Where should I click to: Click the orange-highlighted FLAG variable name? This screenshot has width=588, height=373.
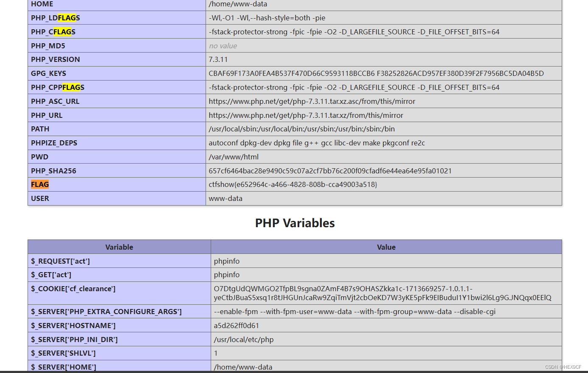[40, 184]
